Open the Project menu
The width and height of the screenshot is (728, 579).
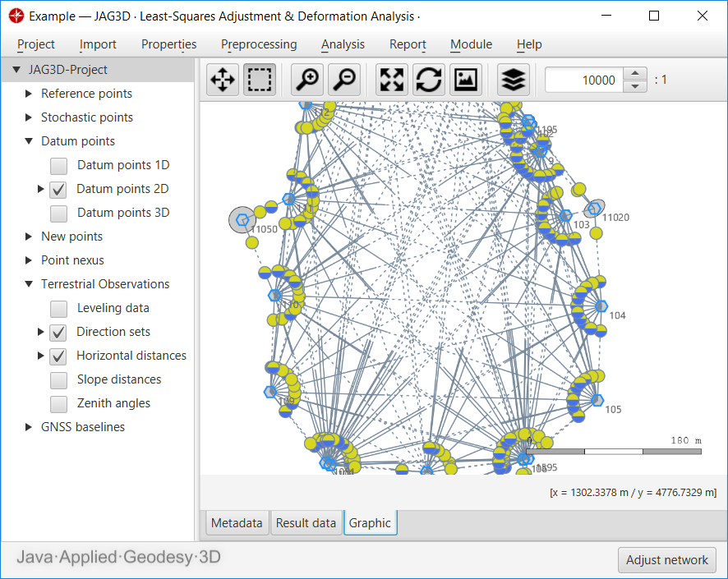(36, 44)
